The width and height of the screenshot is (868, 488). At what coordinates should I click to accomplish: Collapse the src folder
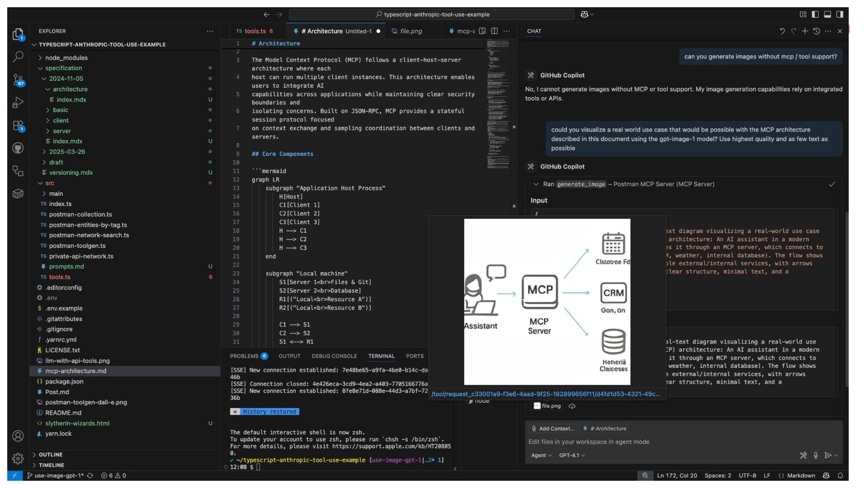50,183
